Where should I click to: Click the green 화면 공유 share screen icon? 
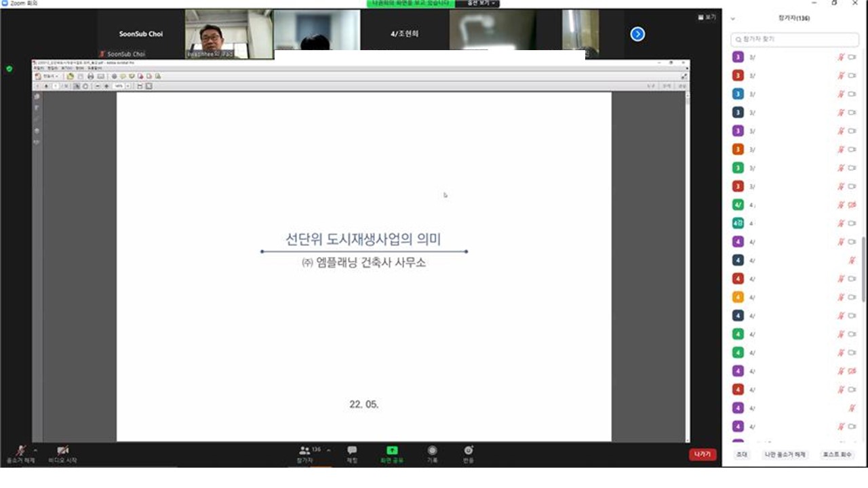pos(392,451)
